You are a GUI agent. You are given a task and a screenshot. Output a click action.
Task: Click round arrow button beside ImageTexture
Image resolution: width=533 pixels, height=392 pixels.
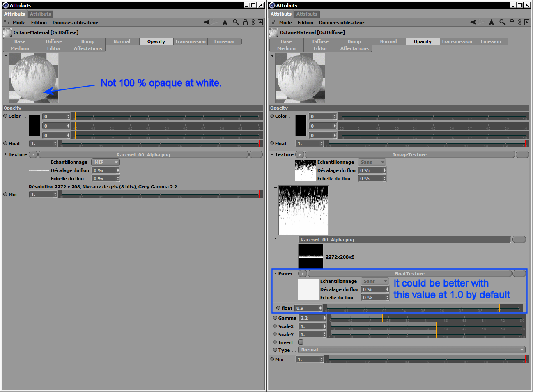click(x=300, y=154)
